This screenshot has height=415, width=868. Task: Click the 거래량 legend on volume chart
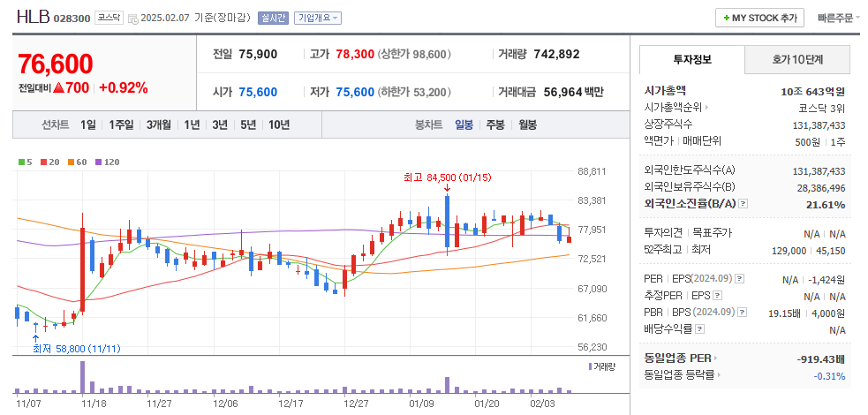tap(602, 366)
